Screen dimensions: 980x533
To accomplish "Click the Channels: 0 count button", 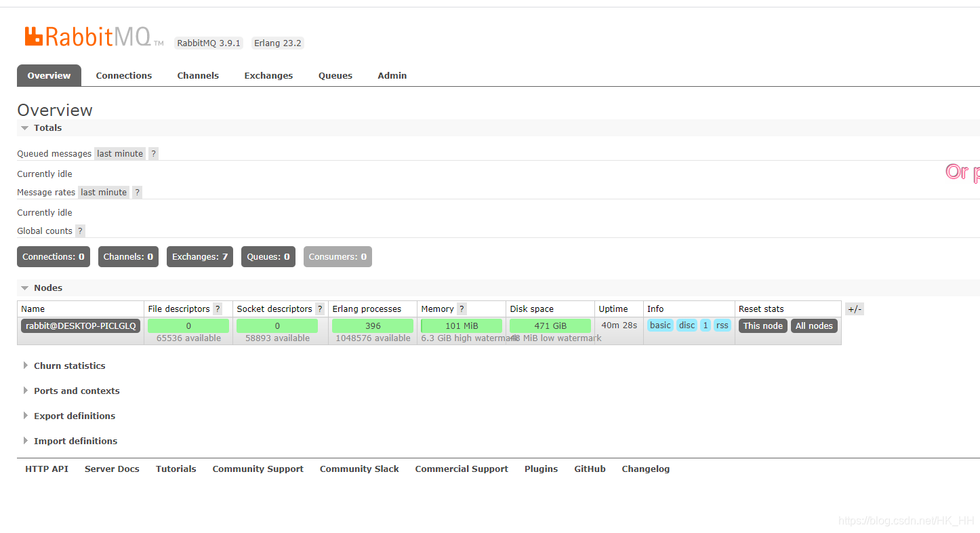I will click(x=129, y=256).
